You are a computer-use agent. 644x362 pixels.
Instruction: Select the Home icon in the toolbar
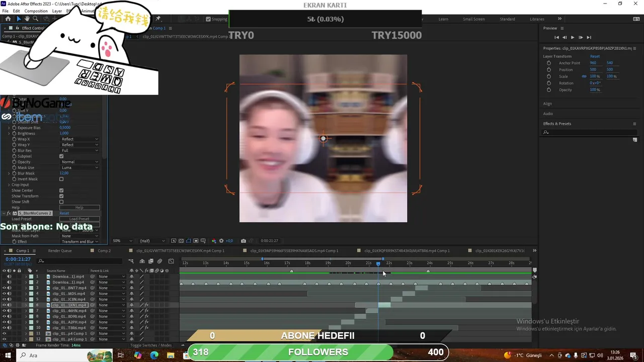tap(8, 19)
